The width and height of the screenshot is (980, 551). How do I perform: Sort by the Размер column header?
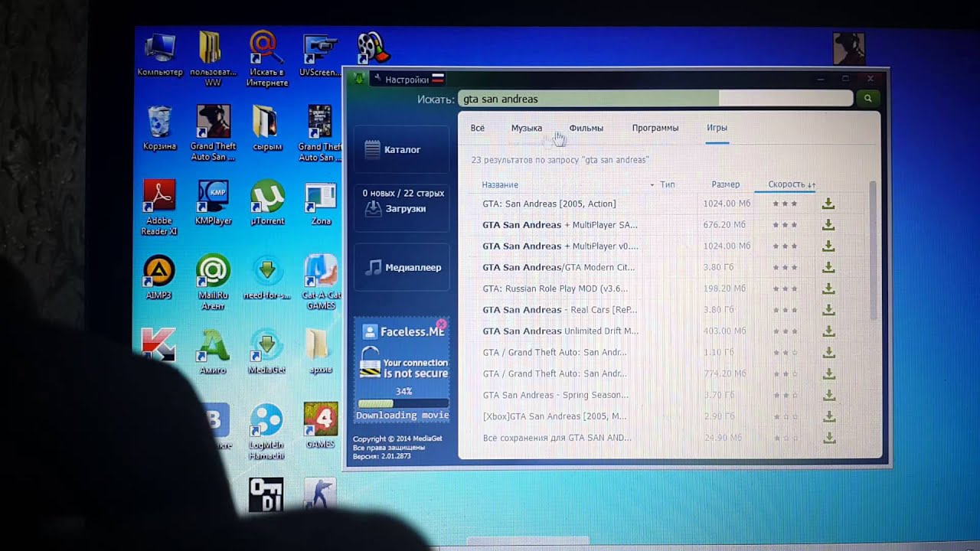[x=725, y=184]
